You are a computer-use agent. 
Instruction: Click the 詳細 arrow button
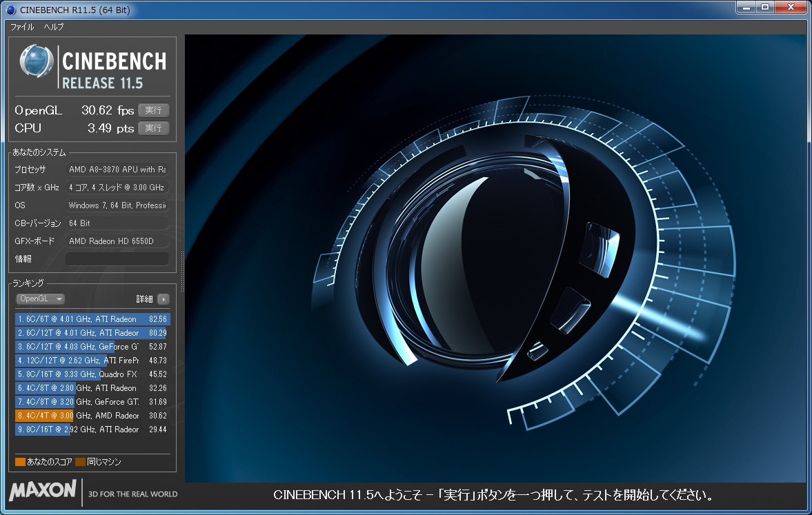click(163, 299)
